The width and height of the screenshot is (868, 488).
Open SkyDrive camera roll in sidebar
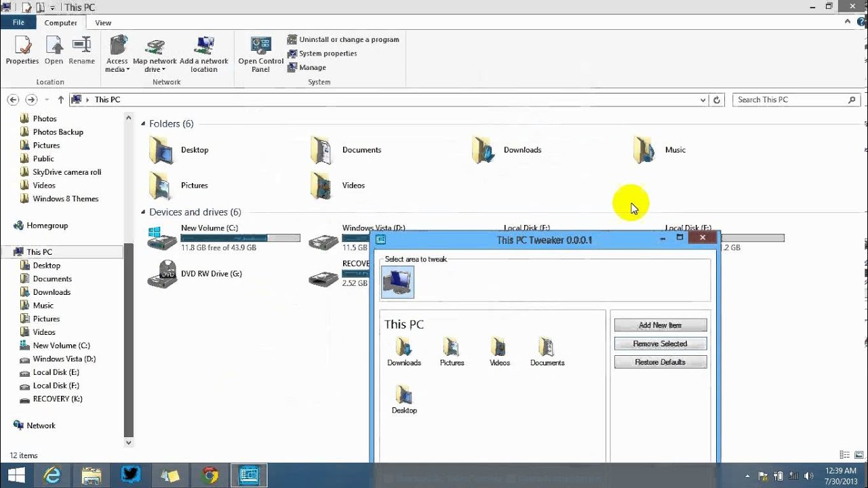point(67,172)
